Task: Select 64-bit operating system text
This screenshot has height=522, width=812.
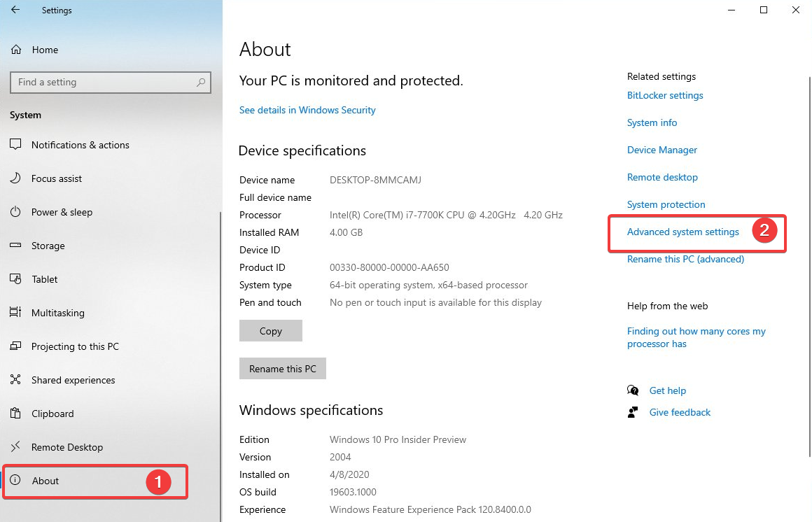Action: (x=429, y=285)
